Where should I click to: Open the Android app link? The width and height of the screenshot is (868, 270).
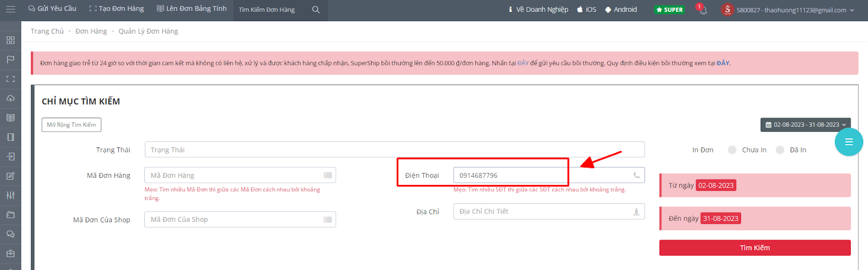pos(621,10)
